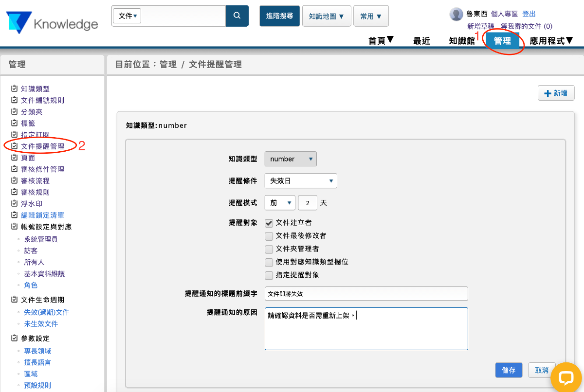Click the days number field in 提醒模式

(308, 203)
